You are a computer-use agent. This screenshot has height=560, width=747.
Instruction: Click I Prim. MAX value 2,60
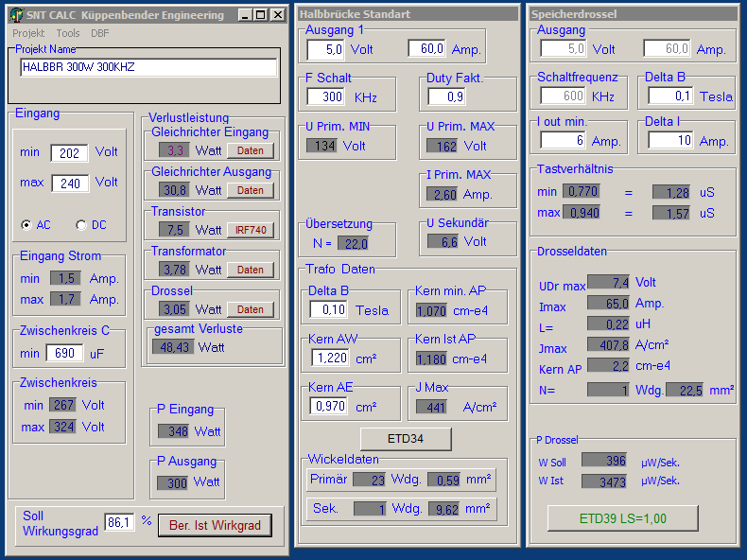442,195
